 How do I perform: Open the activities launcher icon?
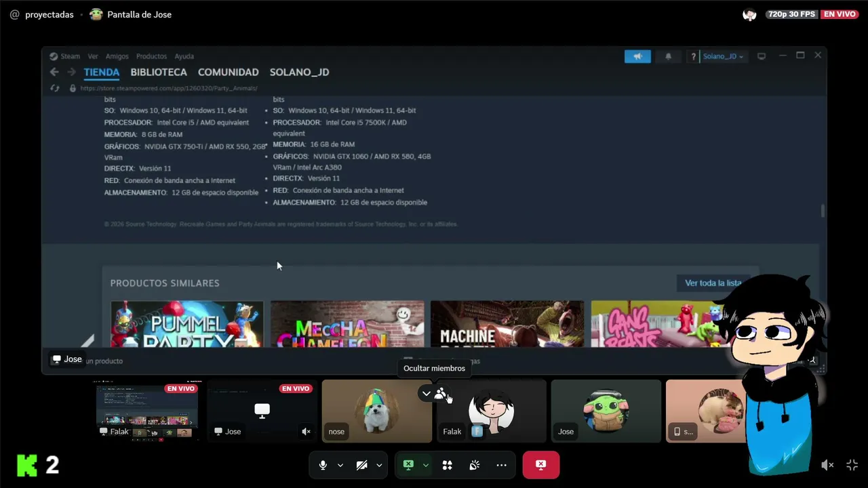(447, 465)
